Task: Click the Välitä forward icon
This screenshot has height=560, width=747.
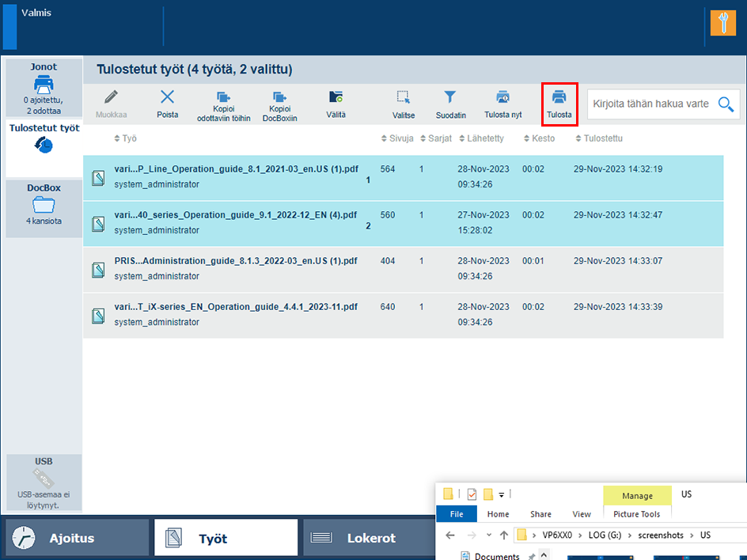Action: 336,97
